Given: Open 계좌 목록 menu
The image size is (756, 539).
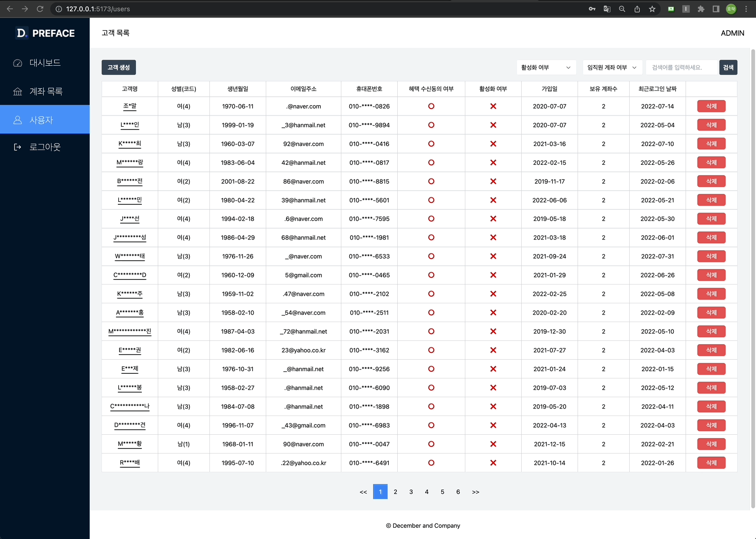Looking at the screenshot, I should coord(45,92).
